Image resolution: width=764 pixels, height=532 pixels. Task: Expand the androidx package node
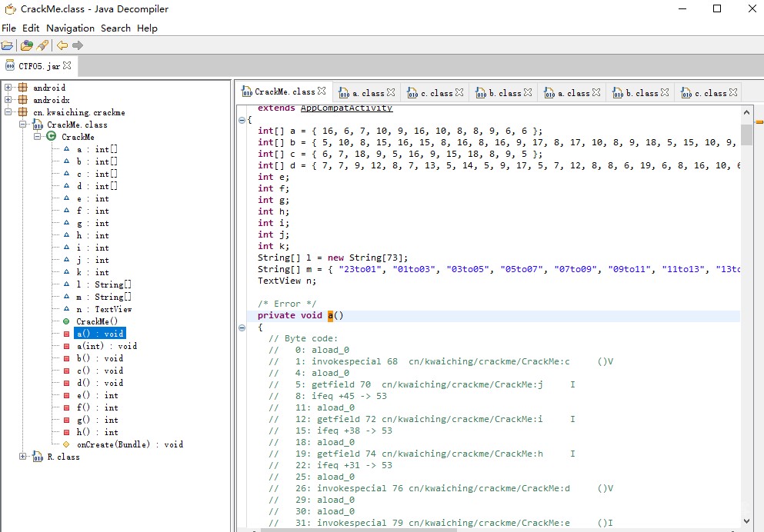[8, 100]
